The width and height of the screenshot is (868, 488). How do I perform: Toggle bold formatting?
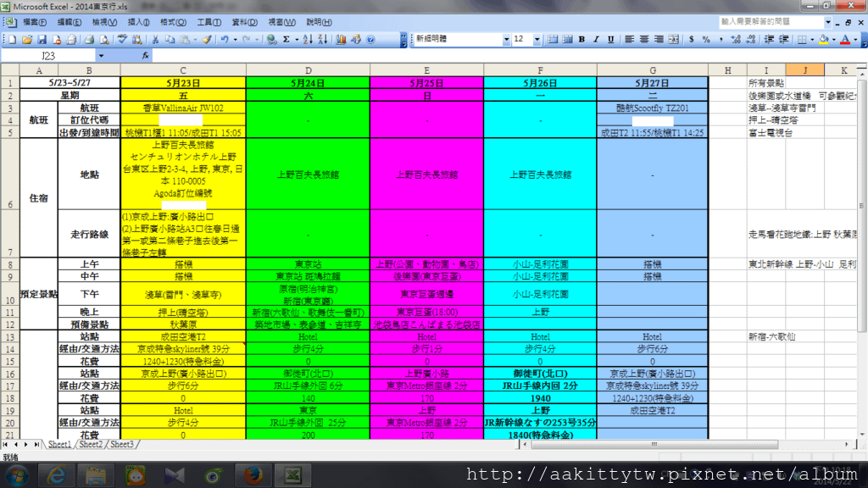[x=581, y=39]
